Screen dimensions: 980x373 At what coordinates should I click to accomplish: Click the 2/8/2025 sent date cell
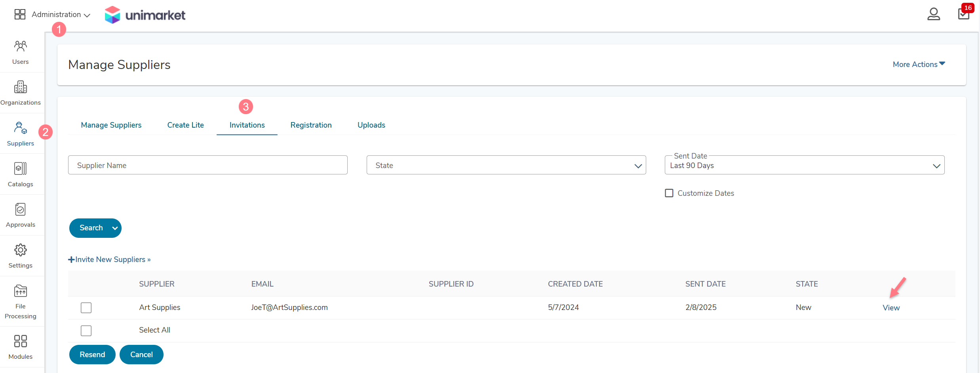point(701,307)
